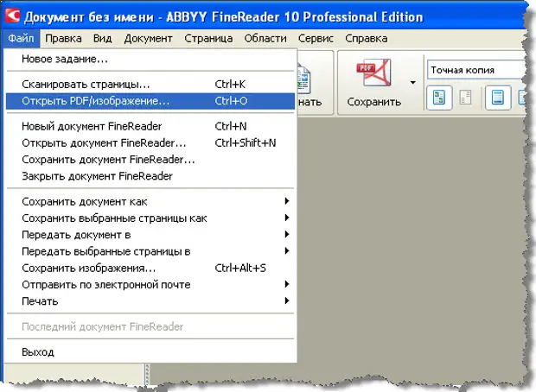This screenshot has width=536, height=392.
Task: Select the blue text lines layout icon
Action: coord(498,98)
